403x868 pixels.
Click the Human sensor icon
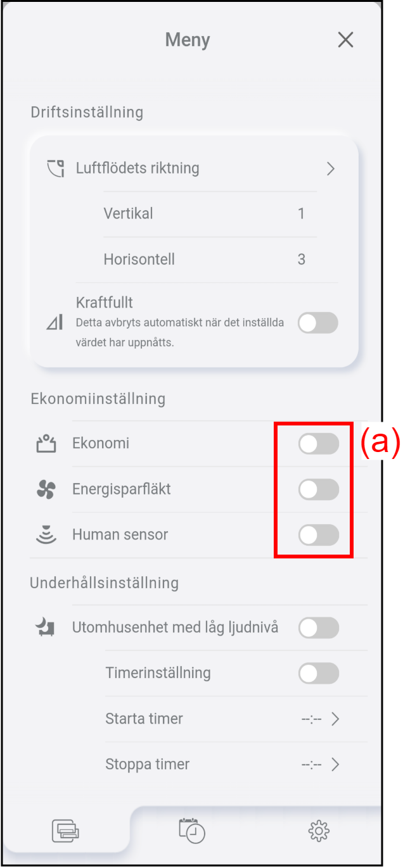[x=46, y=535]
